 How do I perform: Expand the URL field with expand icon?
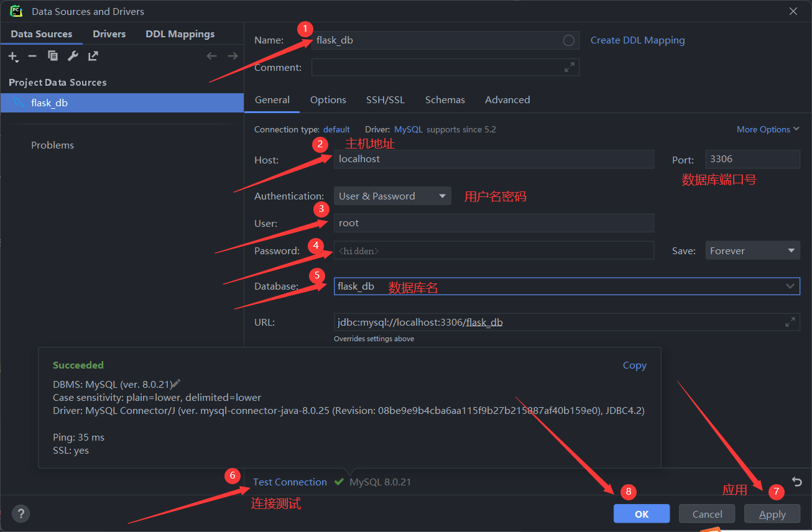pyautogui.click(x=790, y=322)
